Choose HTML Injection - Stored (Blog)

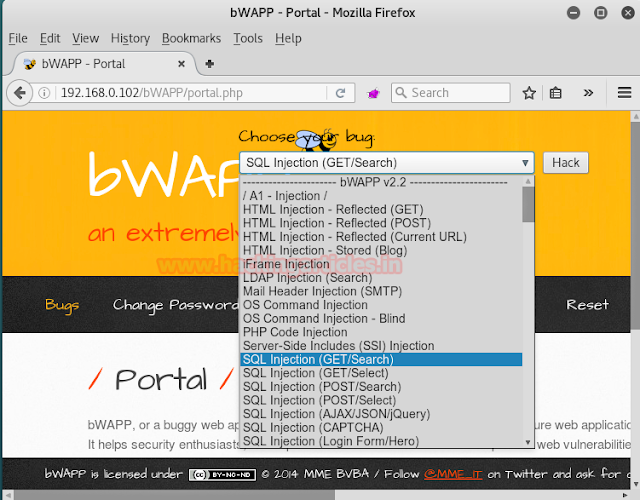point(380,250)
